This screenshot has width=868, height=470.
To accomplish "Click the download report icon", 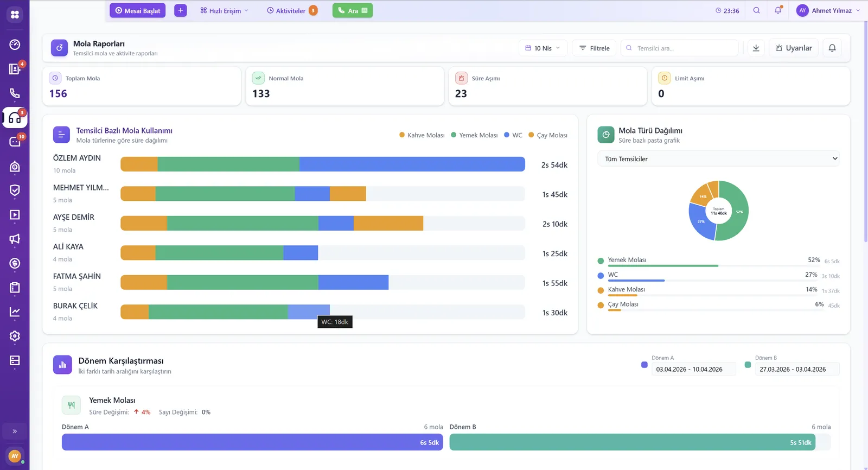I will [756, 48].
